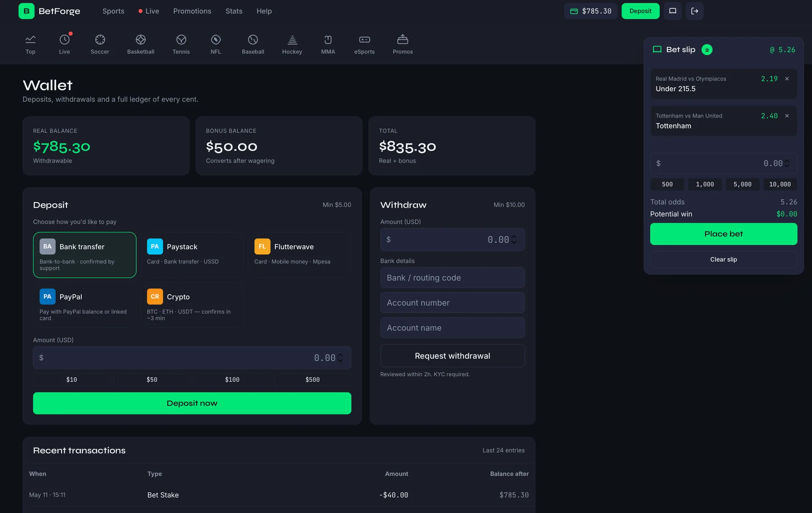Screen dimensions: 812x513
Task: Adjust the bet slip stake stepper
Action: (787, 163)
